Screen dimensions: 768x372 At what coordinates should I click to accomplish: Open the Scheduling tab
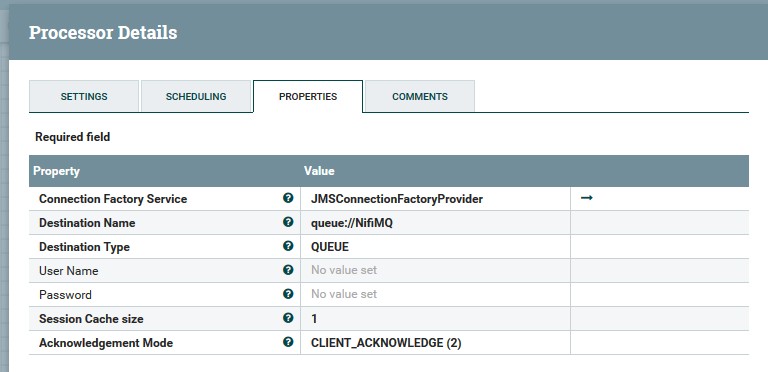coord(196,96)
